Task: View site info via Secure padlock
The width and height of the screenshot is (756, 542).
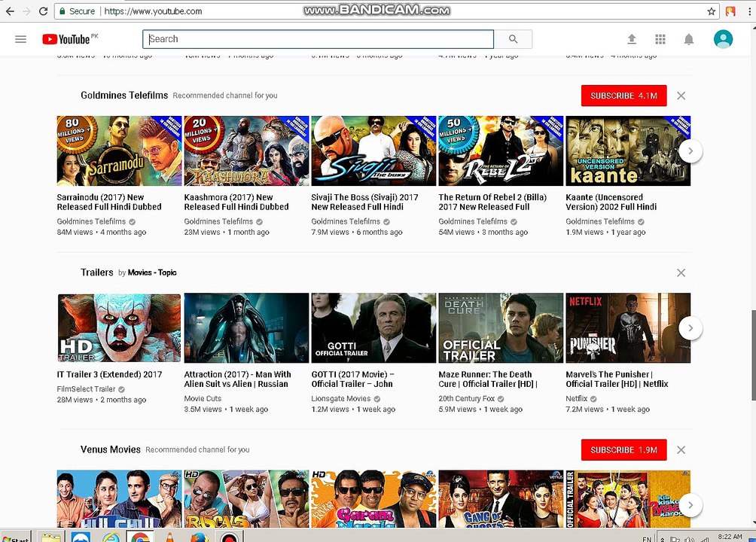Action: (x=77, y=11)
